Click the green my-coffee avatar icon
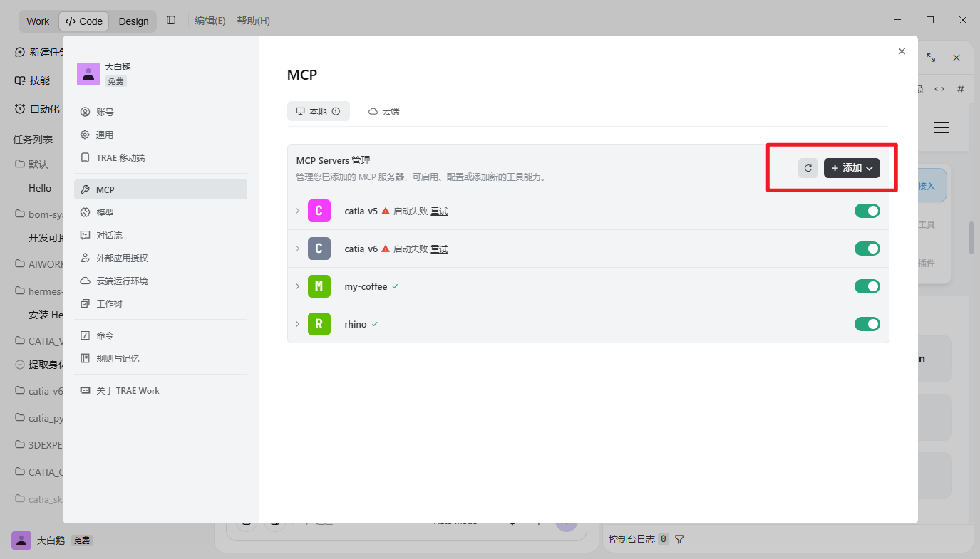This screenshot has width=980, height=559. (319, 286)
